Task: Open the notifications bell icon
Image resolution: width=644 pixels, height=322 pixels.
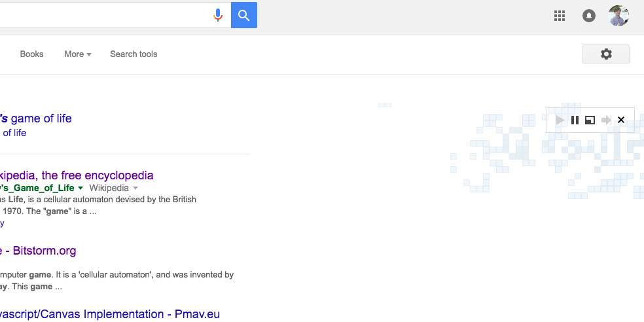Action: click(589, 16)
